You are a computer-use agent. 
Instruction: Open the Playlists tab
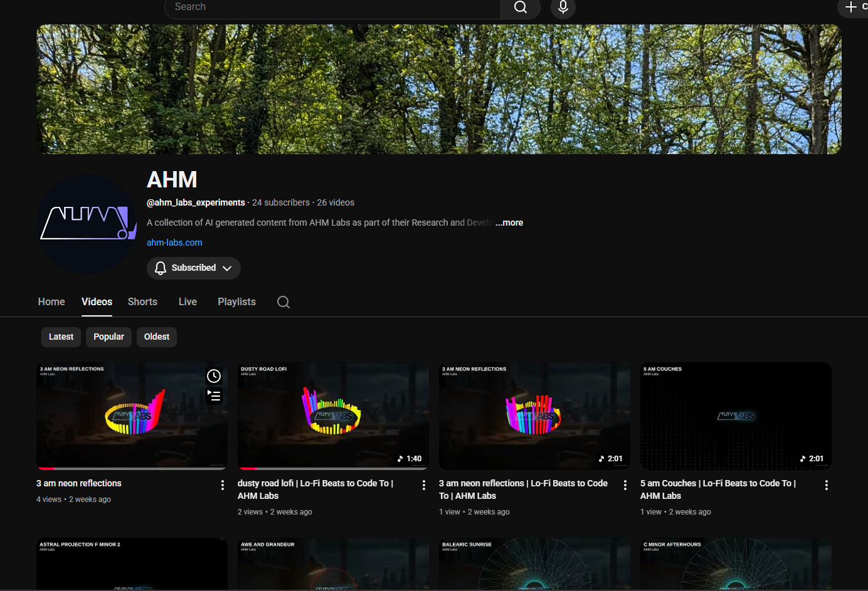236,301
